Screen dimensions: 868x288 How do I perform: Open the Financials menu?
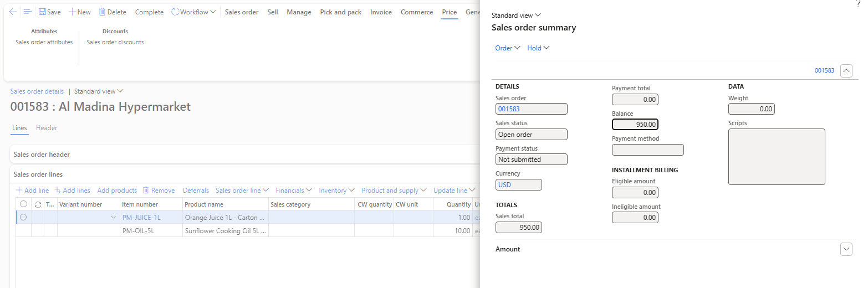pos(294,191)
